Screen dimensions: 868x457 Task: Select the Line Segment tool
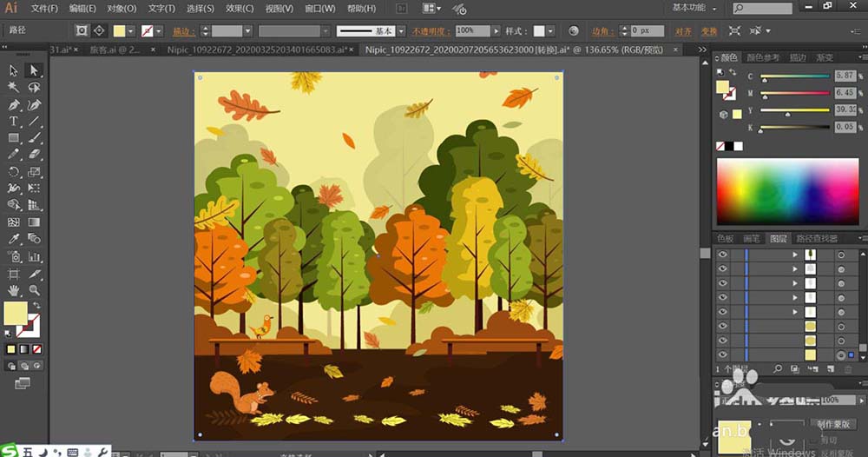34,122
